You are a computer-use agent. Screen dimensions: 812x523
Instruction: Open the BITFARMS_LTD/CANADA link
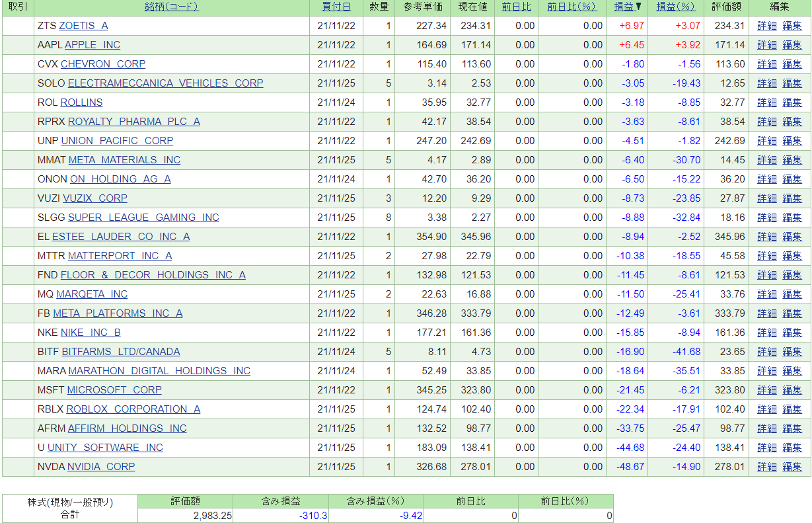[x=121, y=352]
